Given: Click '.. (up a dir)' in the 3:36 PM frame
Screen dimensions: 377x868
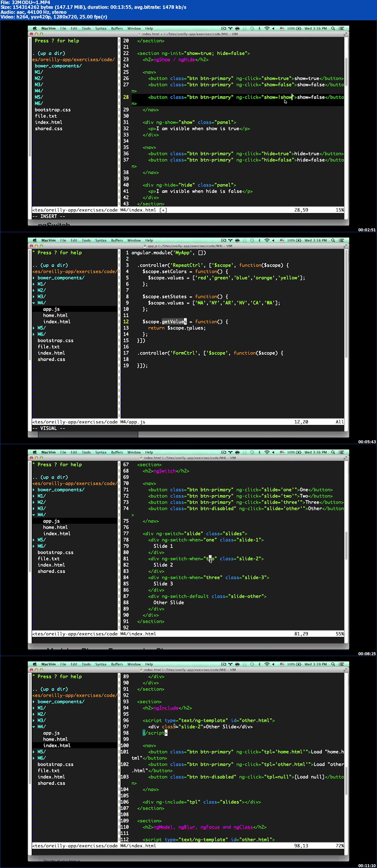Looking at the screenshot, I should pyautogui.click(x=50, y=477).
